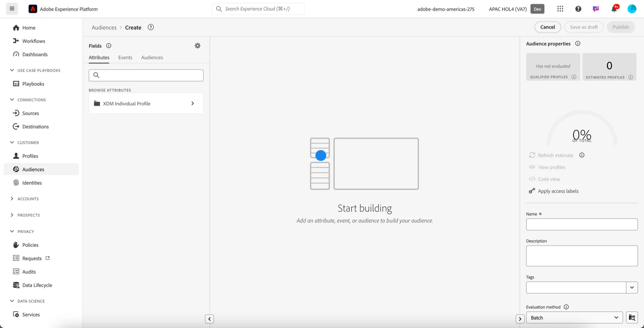The image size is (644, 328).
Task: Click the Cancel button
Action: (x=547, y=27)
